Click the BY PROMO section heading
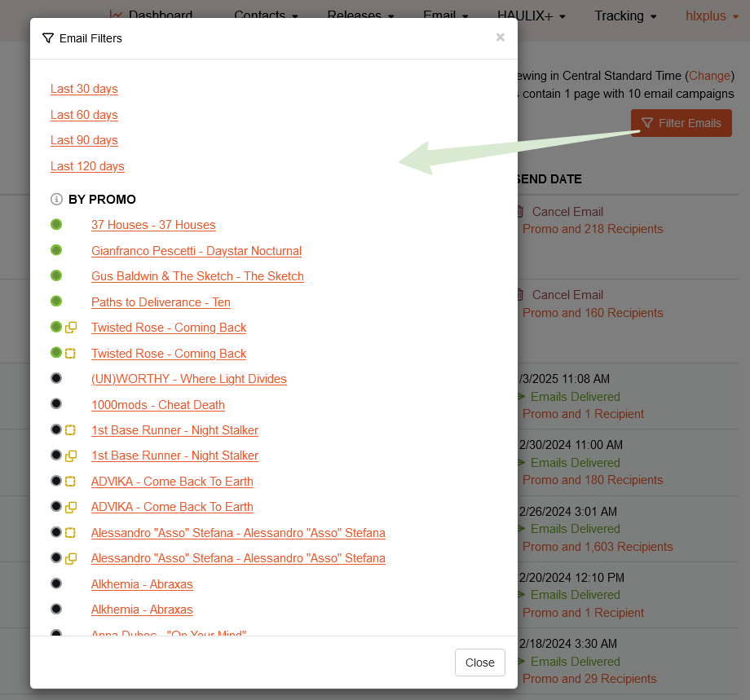Image resolution: width=750 pixels, height=700 pixels. [102, 200]
